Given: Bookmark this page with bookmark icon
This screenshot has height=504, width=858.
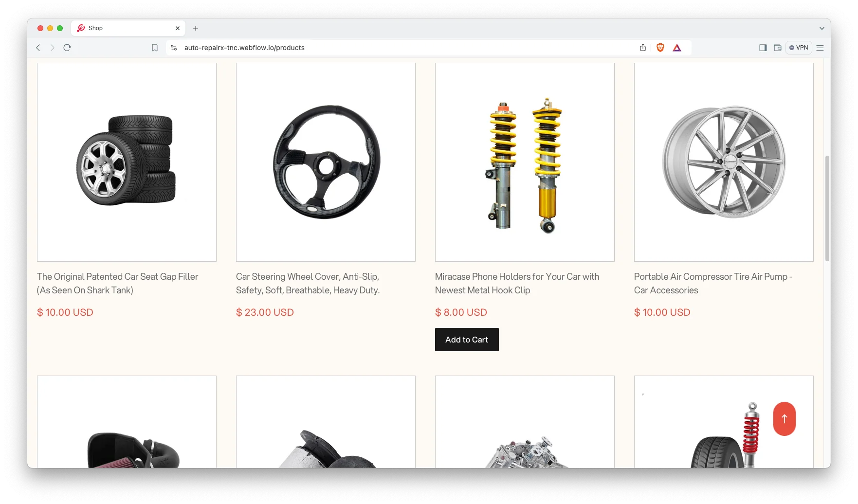Looking at the screenshot, I should point(155,48).
